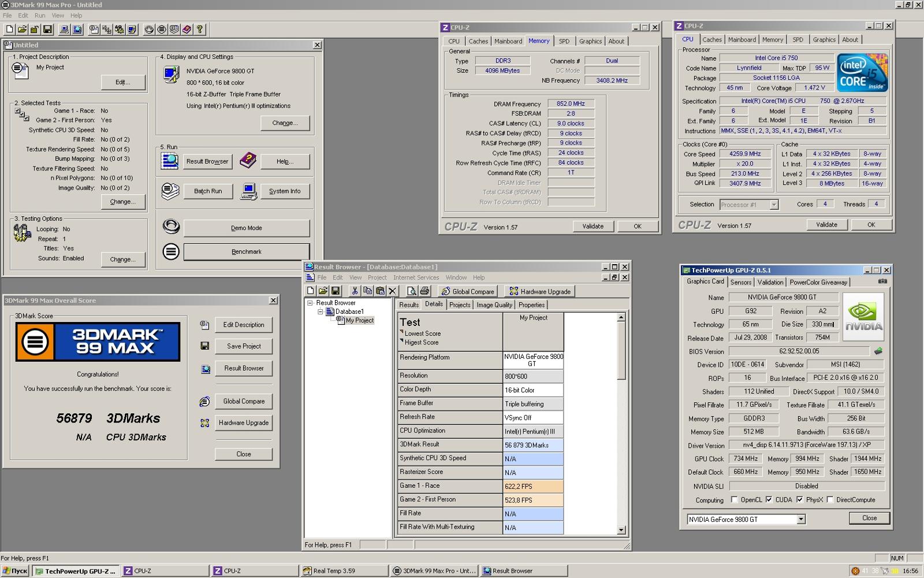The width and height of the screenshot is (924, 578).
Task: Click Hardware Upgrade in Result Browser toolbar
Action: pos(540,291)
